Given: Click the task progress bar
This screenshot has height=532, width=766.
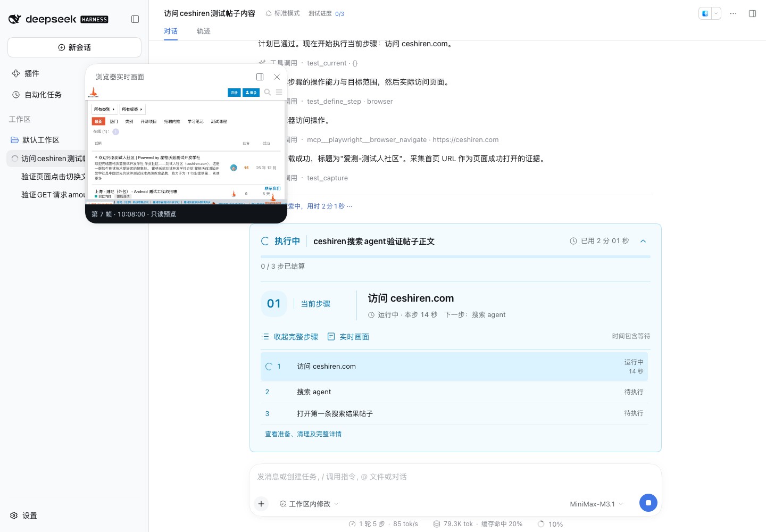Looking at the screenshot, I should click(455, 256).
